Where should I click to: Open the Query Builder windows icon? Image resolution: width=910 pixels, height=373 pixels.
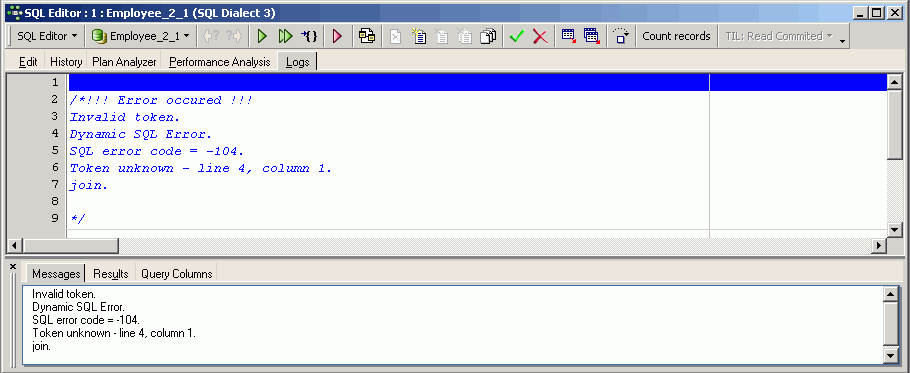point(367,37)
